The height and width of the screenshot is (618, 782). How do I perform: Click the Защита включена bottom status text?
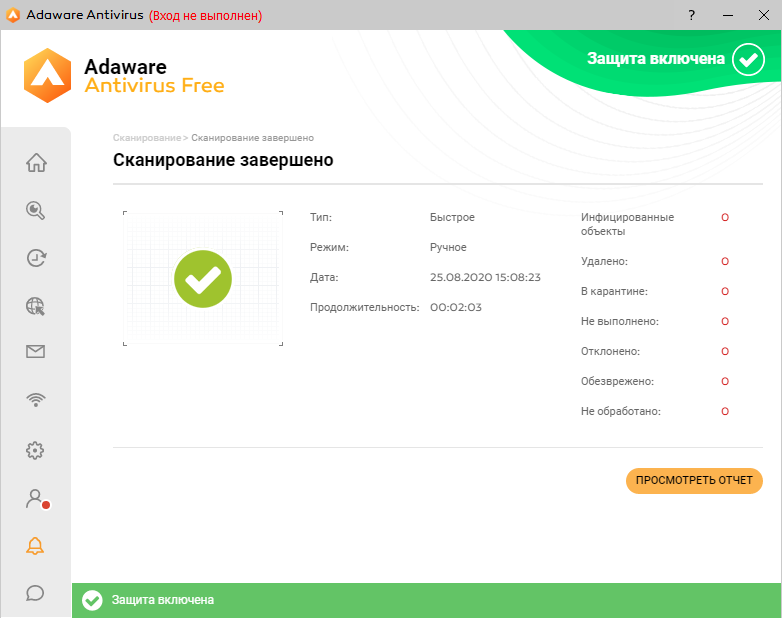click(163, 600)
